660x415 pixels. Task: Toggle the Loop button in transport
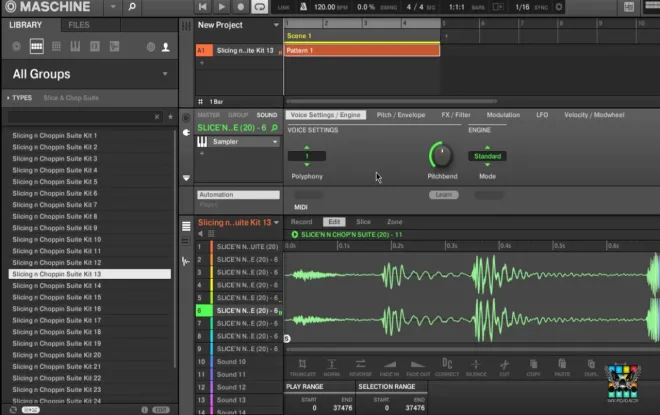click(259, 7)
